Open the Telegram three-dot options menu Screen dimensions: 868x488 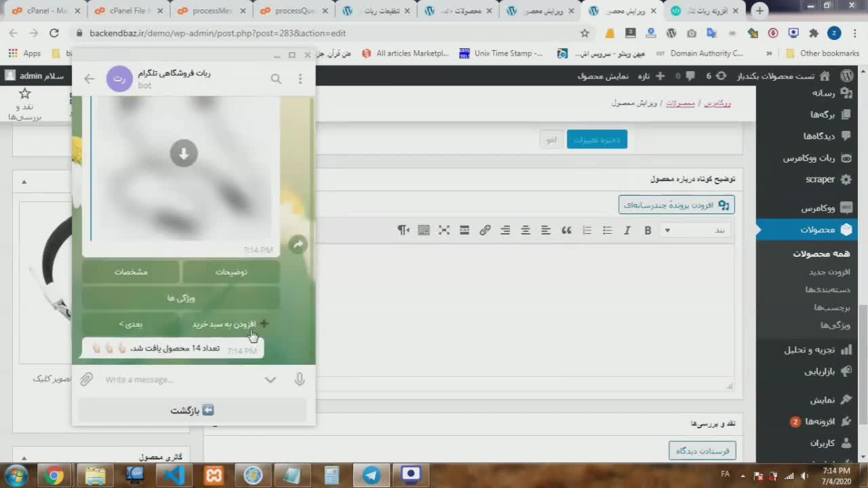(x=300, y=79)
